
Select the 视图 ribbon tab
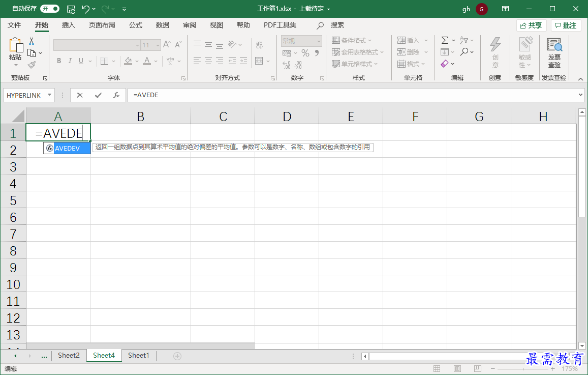(x=216, y=25)
